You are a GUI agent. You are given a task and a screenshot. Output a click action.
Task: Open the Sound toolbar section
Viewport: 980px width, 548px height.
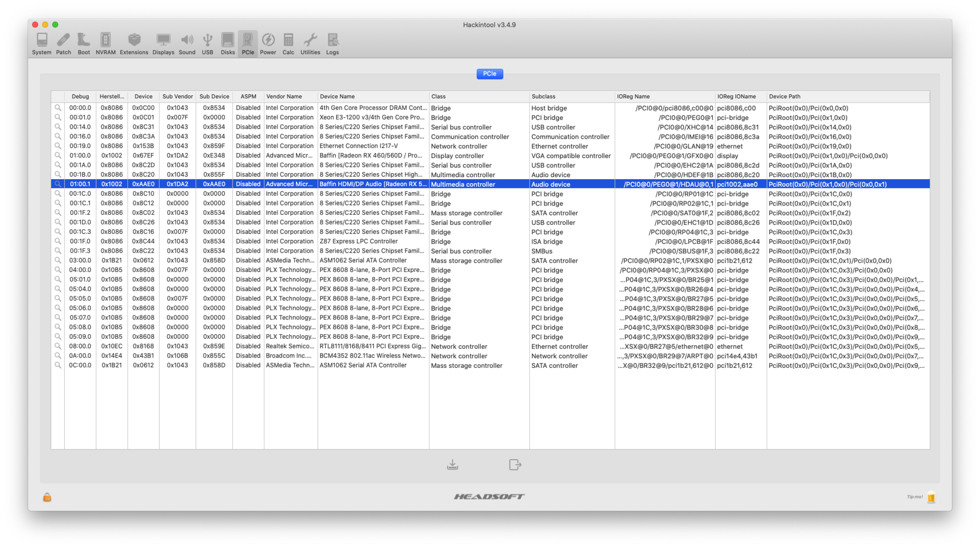pos(187,44)
